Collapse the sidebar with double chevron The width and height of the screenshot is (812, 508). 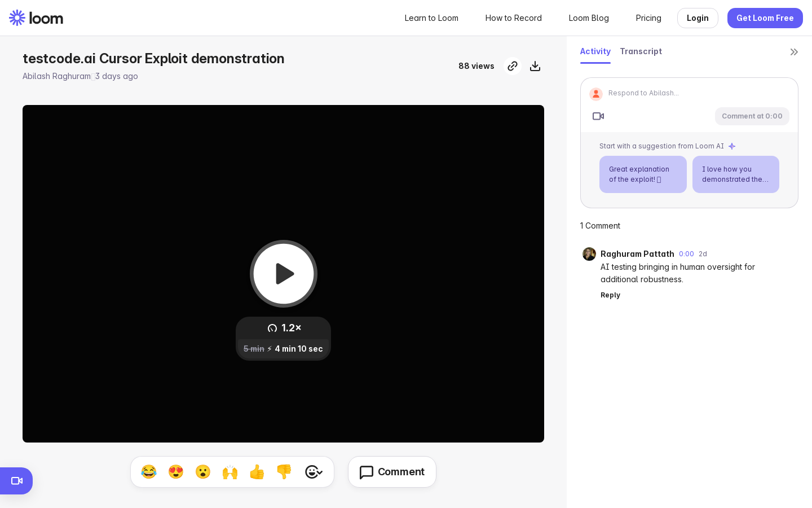coord(794,52)
